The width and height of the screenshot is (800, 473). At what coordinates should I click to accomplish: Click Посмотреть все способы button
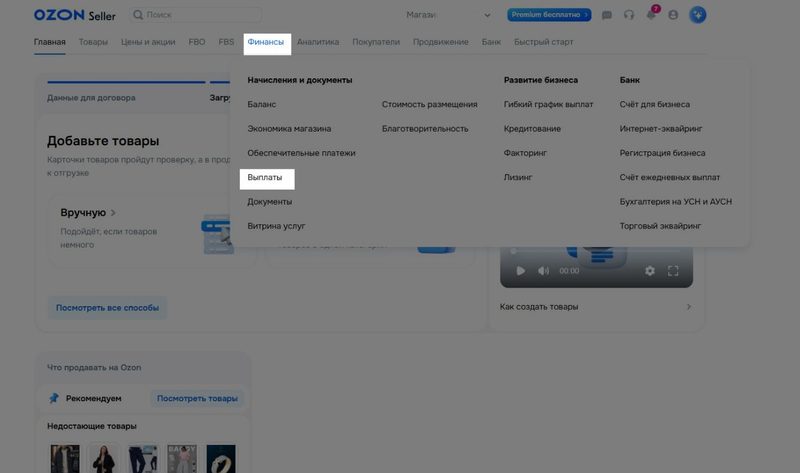coord(107,308)
